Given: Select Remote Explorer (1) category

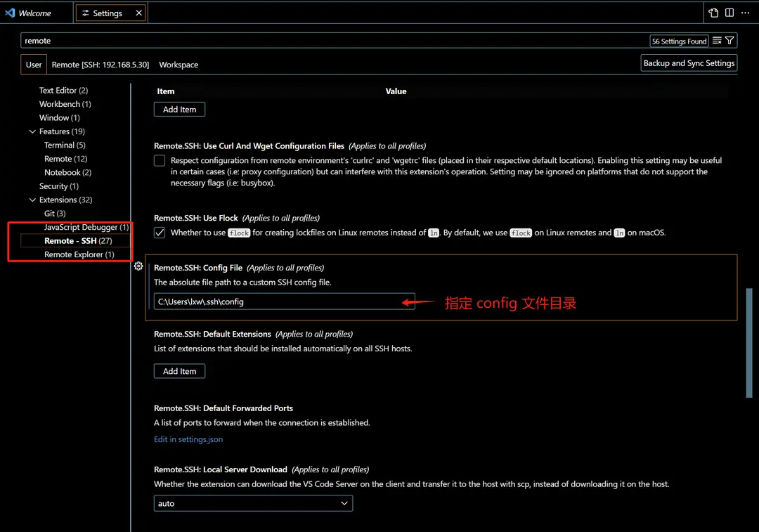Looking at the screenshot, I should pyautogui.click(x=79, y=254).
